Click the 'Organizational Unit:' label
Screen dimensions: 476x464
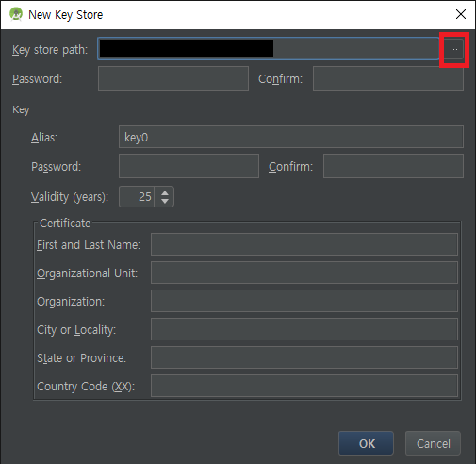[87, 273]
